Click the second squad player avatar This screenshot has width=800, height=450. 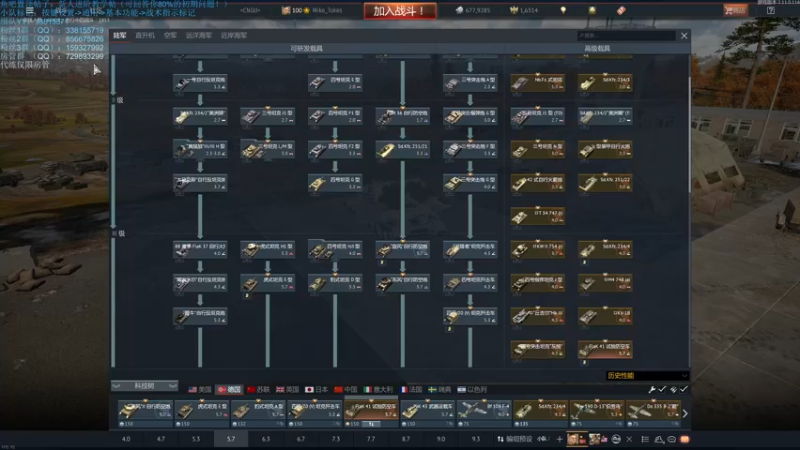click(595, 439)
